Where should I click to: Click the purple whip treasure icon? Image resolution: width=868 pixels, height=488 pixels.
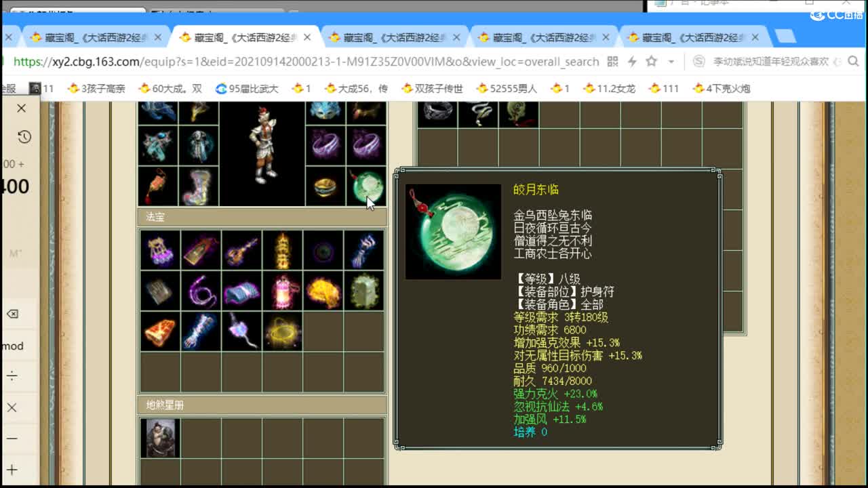pos(201,291)
